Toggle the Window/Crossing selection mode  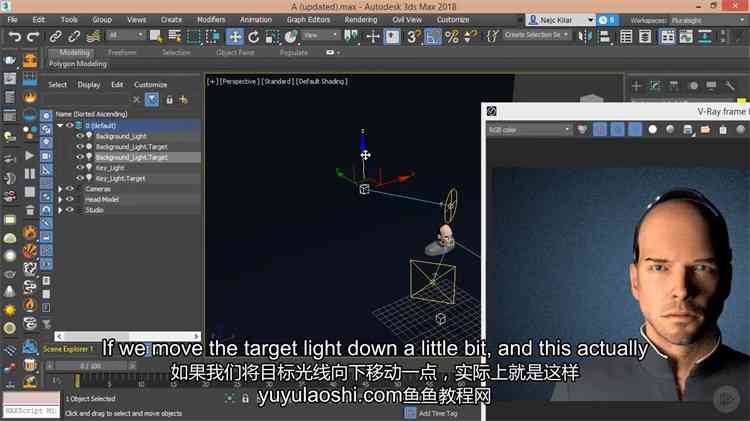(212, 36)
